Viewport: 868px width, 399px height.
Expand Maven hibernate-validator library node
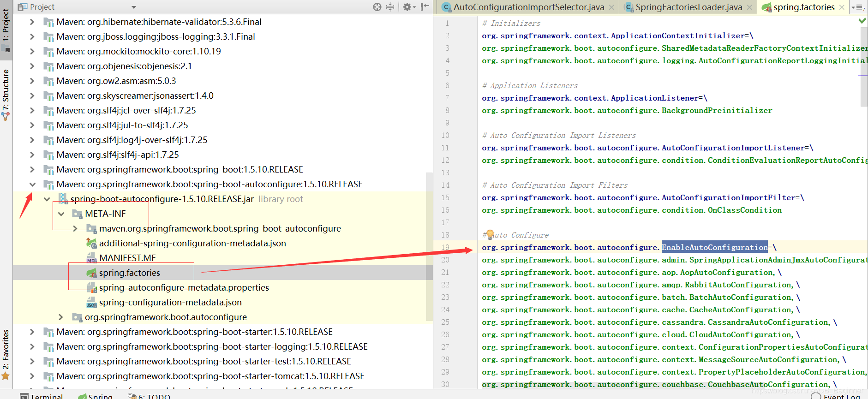click(x=32, y=22)
